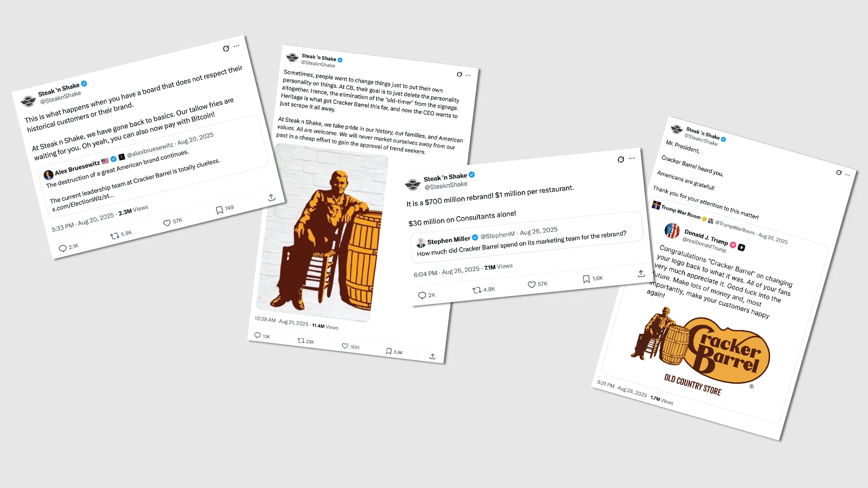The image size is (868, 488).
Task: Like the 2.3M-views Steak 'n Shake tweet
Action: (x=167, y=223)
